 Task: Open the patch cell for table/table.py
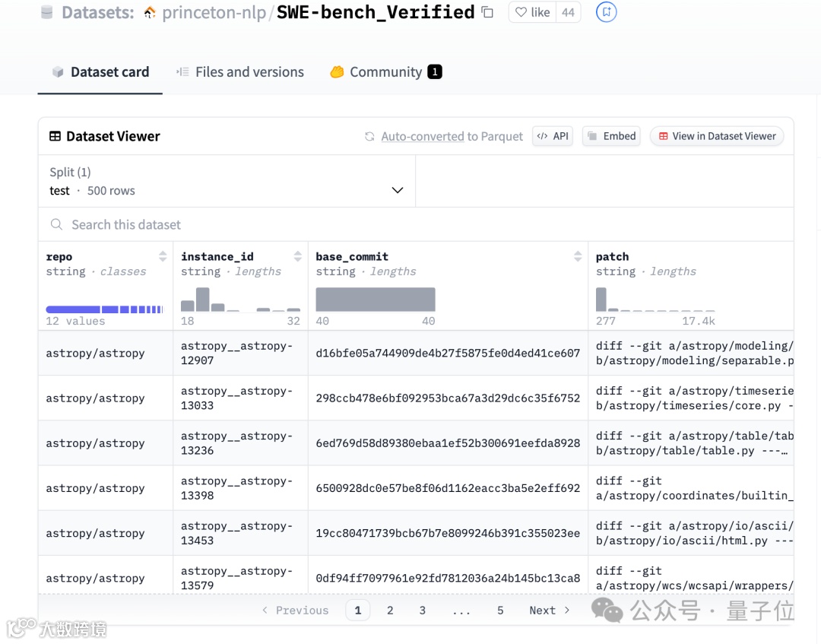691,443
